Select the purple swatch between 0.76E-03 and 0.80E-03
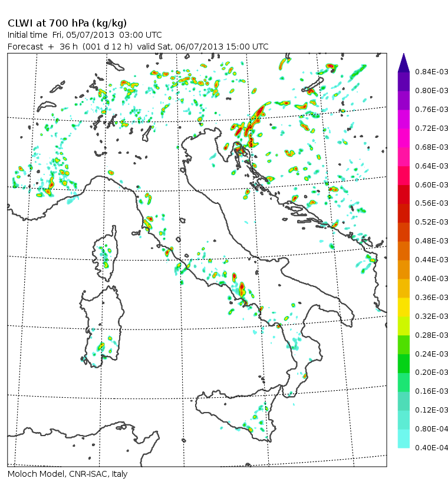 click(404, 100)
